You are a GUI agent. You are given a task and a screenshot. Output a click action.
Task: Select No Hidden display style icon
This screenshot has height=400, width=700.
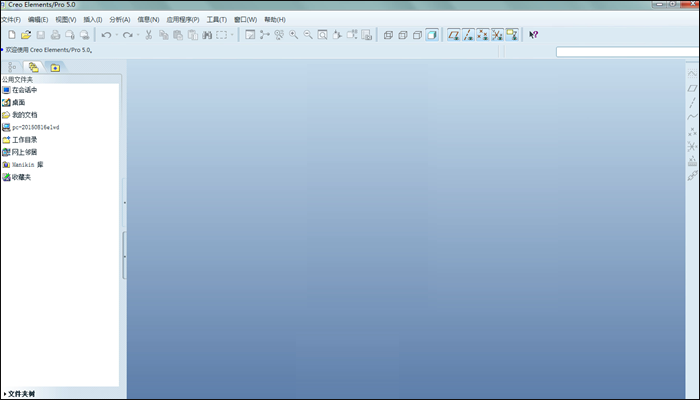[x=417, y=35]
